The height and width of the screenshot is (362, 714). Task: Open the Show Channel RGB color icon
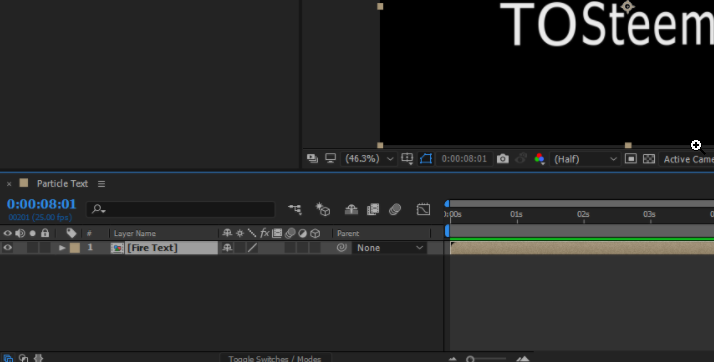(x=539, y=159)
